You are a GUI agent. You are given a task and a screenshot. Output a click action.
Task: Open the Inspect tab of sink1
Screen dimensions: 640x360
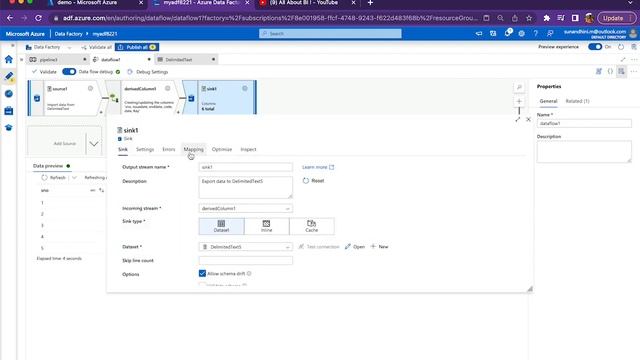[x=248, y=149]
